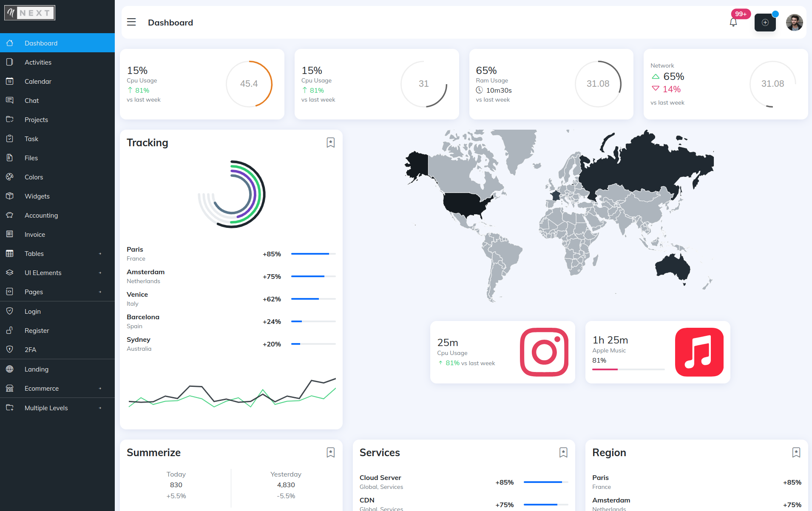This screenshot has width=812, height=511.
Task: Expand the Ecommerce submenu arrow
Action: coord(100,389)
